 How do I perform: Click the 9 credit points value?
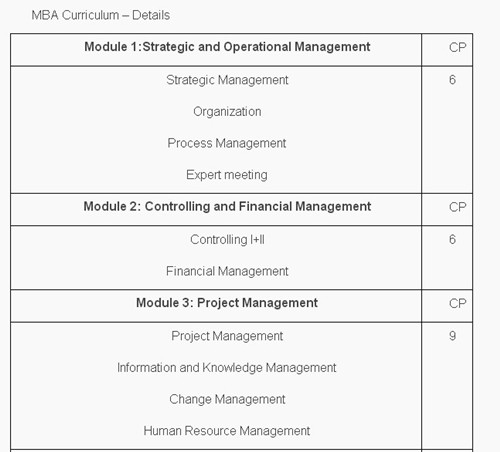coord(452,336)
